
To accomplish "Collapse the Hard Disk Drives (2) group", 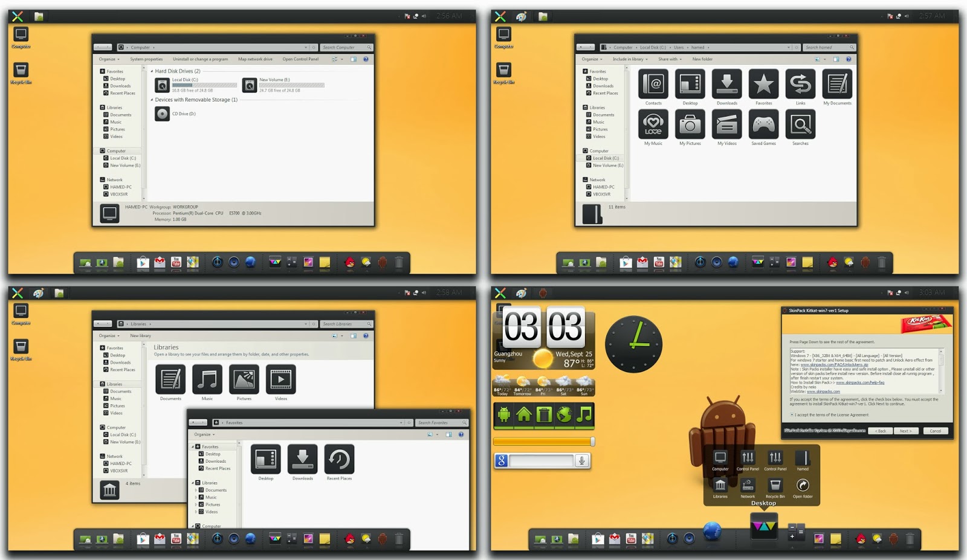I will pyautogui.click(x=152, y=71).
